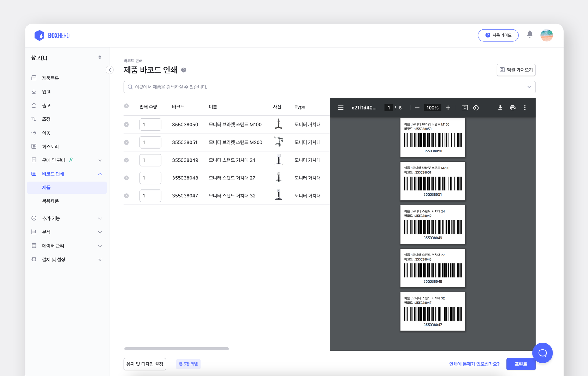Download the barcode PDF from the viewer toolbar
Image resolution: width=588 pixels, height=376 pixels.
tap(500, 108)
